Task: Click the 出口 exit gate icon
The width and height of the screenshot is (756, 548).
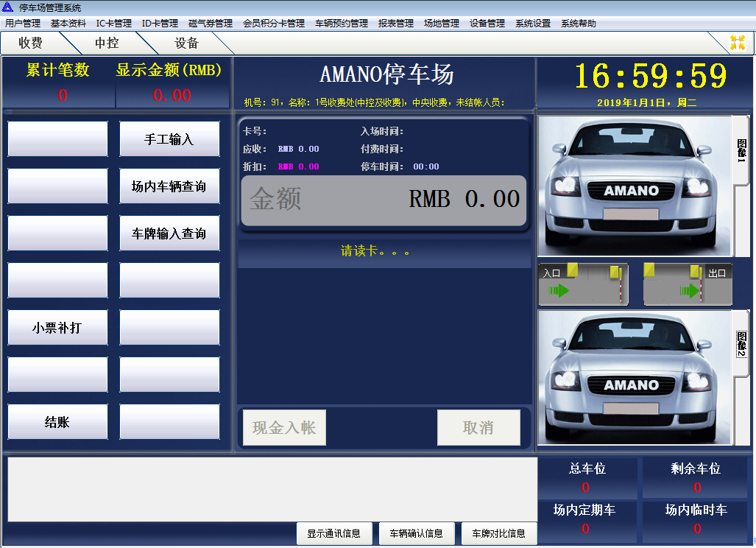Action: (x=688, y=284)
